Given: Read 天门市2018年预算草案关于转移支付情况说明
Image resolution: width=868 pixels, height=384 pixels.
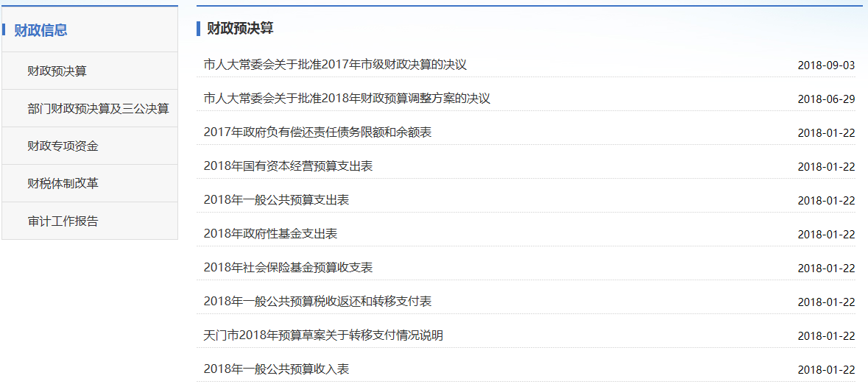Looking at the screenshot, I should coord(323,335).
